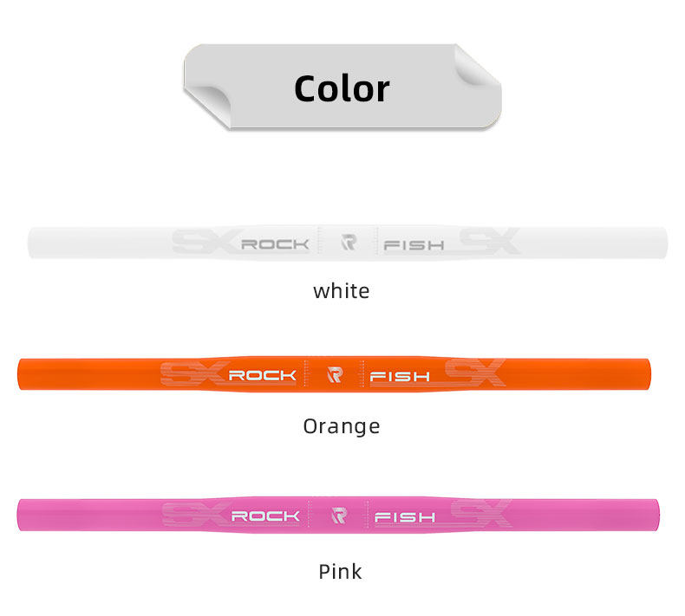685x616 pixels.
Task: Click the R logo on the pink handlebar
Action: click(x=338, y=515)
